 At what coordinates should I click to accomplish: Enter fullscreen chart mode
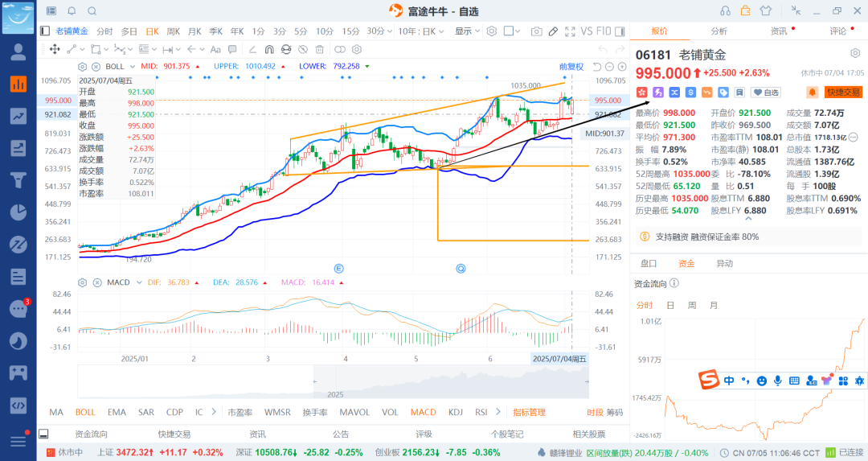click(x=570, y=31)
